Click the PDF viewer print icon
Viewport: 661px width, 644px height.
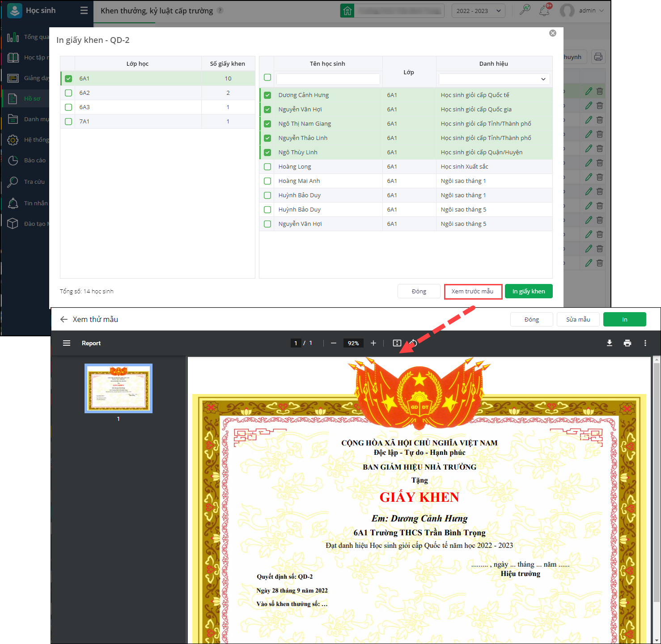pos(627,343)
